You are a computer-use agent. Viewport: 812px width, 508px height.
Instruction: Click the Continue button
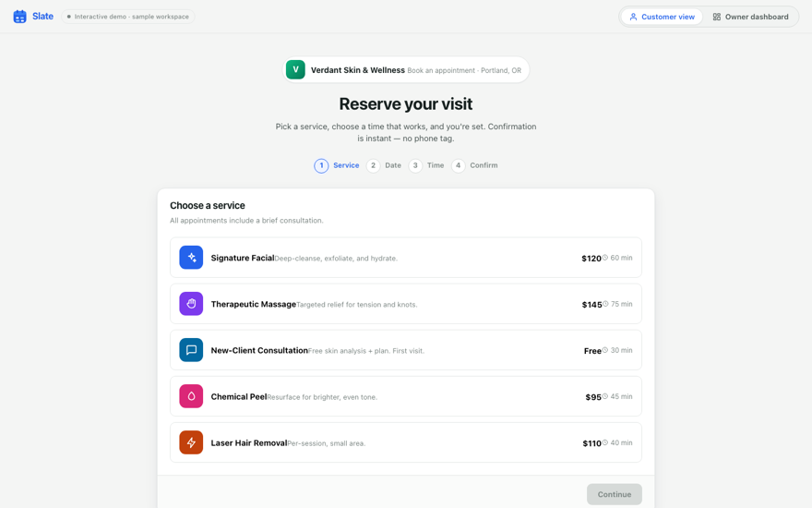(x=615, y=494)
